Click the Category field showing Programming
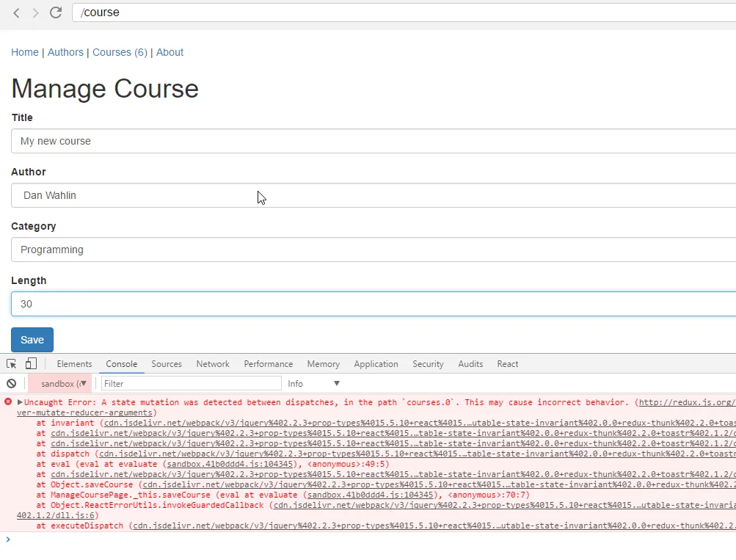 [374, 250]
